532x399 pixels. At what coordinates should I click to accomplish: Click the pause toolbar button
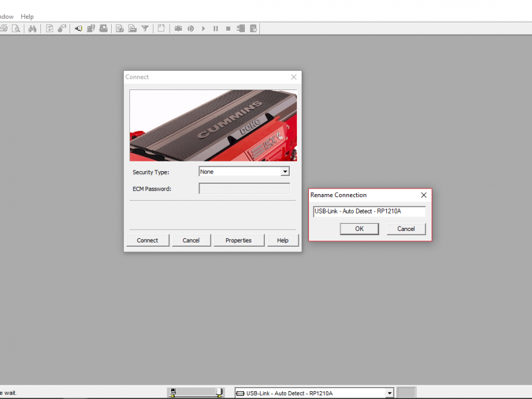(x=215, y=28)
